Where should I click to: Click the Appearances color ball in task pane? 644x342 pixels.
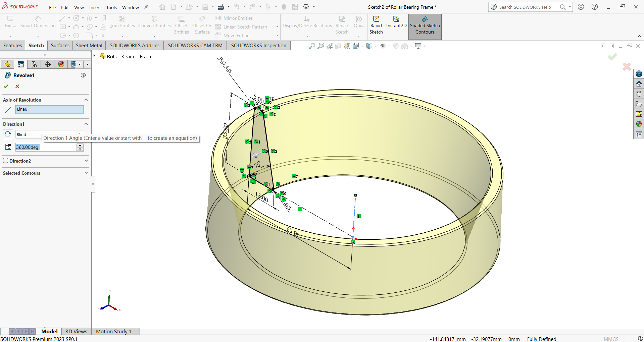click(639, 124)
